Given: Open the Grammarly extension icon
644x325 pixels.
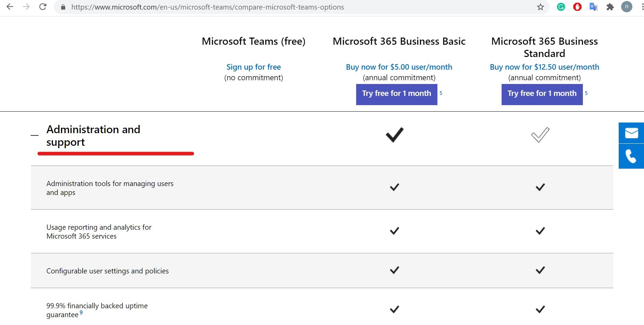Looking at the screenshot, I should pyautogui.click(x=561, y=7).
